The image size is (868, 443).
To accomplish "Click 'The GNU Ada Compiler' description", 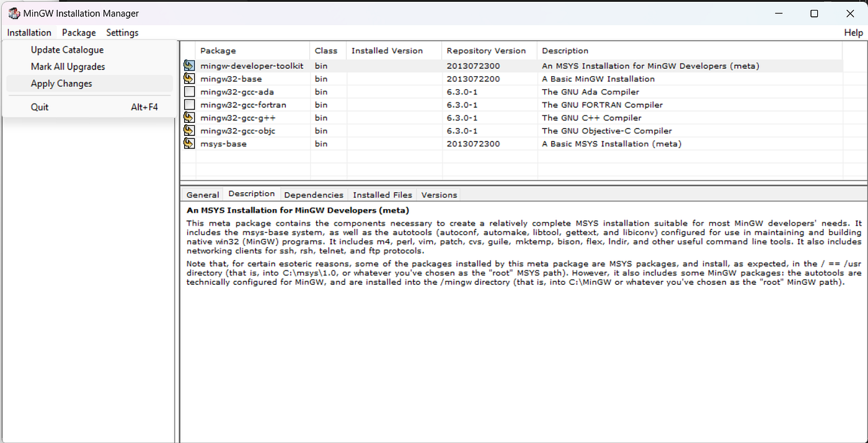I will [590, 92].
